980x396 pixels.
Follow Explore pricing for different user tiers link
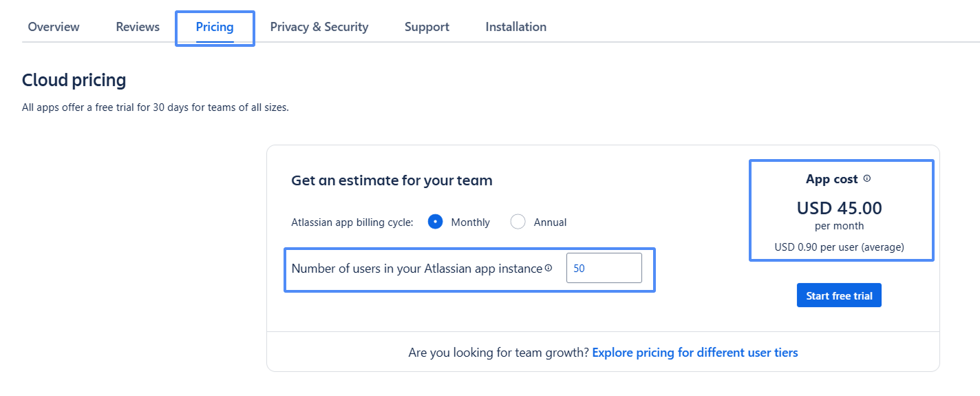tap(695, 353)
